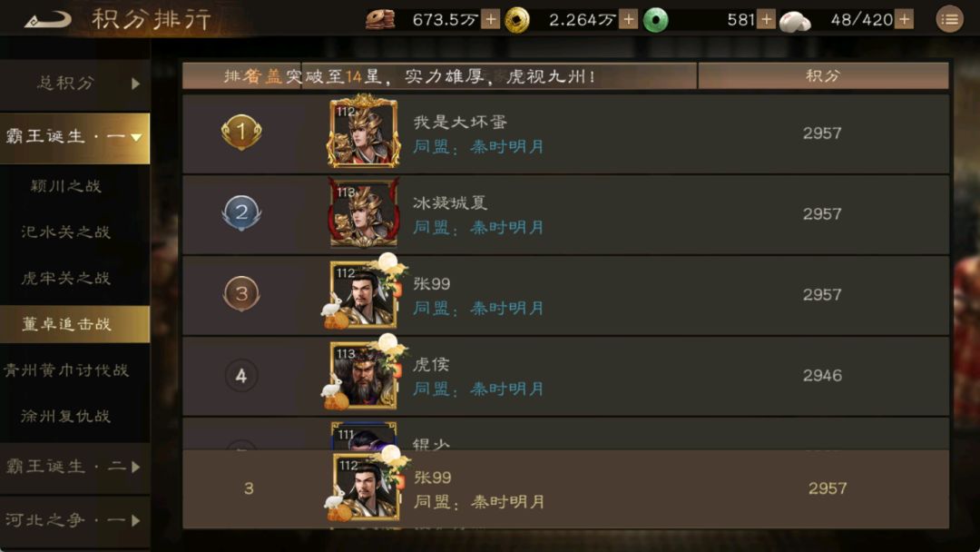This screenshot has width=980, height=552.
Task: Add more gold coins with plus button
Action: 629,20
